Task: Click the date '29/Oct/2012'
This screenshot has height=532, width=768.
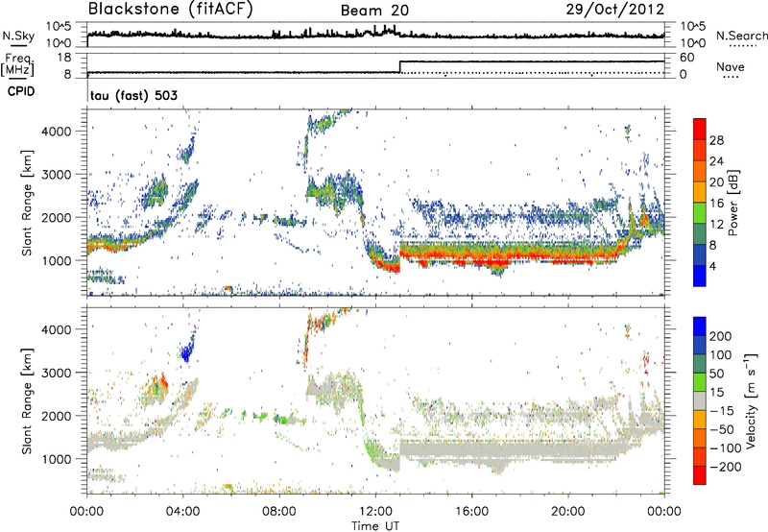Action: coord(615,9)
